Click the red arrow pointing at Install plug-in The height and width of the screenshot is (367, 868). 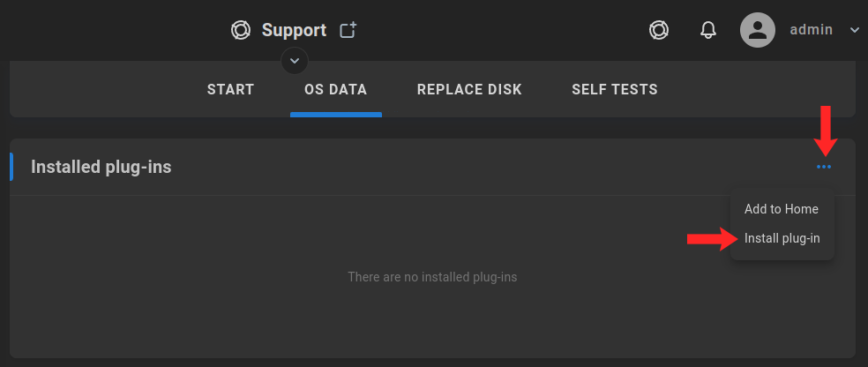(713, 239)
